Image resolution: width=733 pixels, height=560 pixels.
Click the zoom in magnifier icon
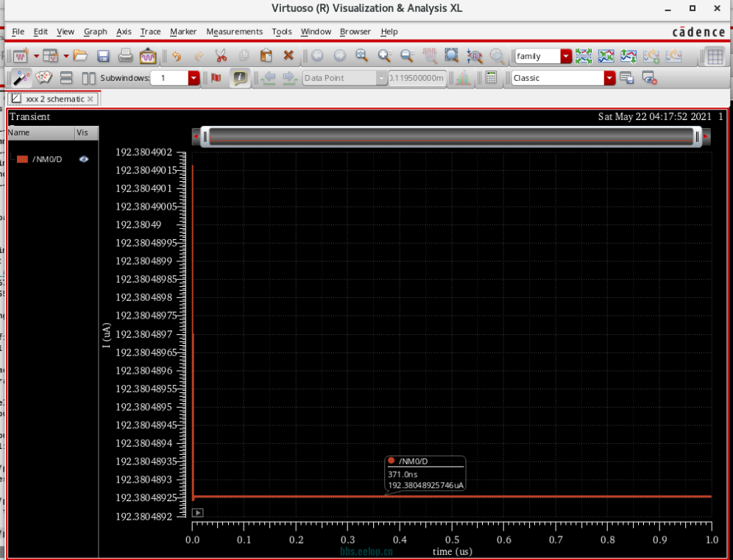pos(385,56)
